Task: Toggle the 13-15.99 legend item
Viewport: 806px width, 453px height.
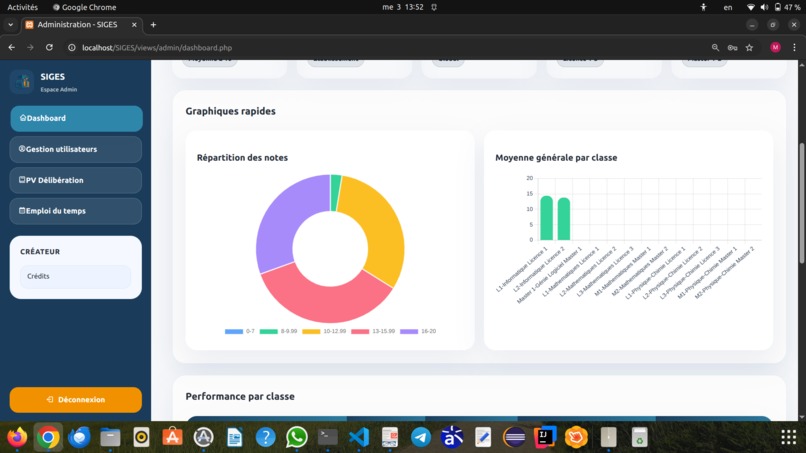Action: pos(373,331)
